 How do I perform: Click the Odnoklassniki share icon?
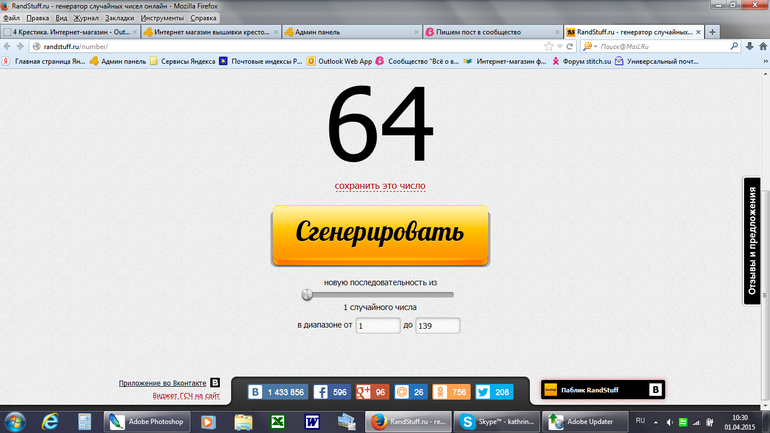tap(443, 392)
